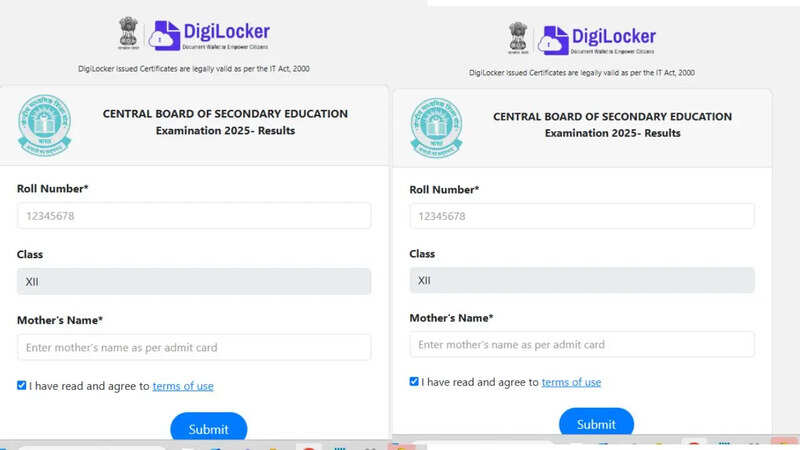800x450 pixels.
Task: Focus the Roll Number field in right form
Action: (582, 216)
